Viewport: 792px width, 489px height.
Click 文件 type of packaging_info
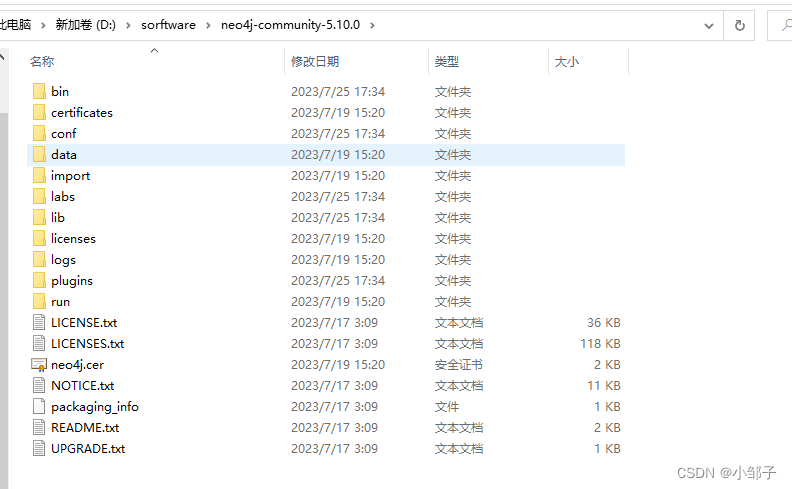[x=447, y=407]
